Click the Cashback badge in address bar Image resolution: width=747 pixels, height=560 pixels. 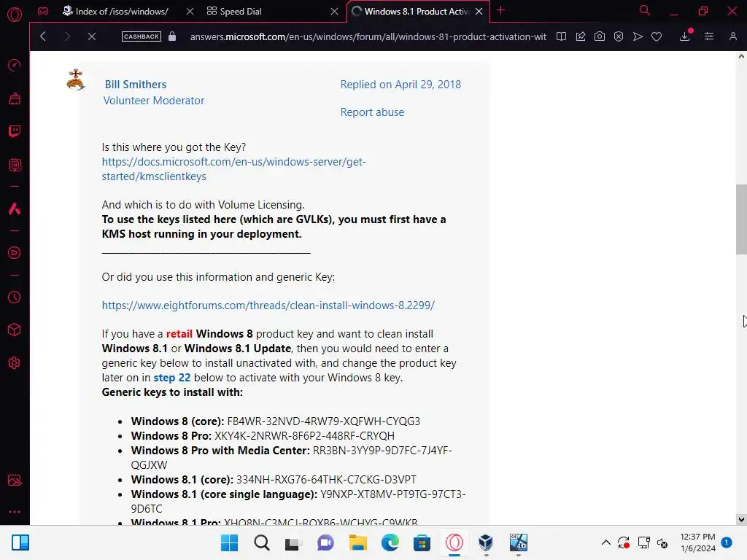pos(141,36)
